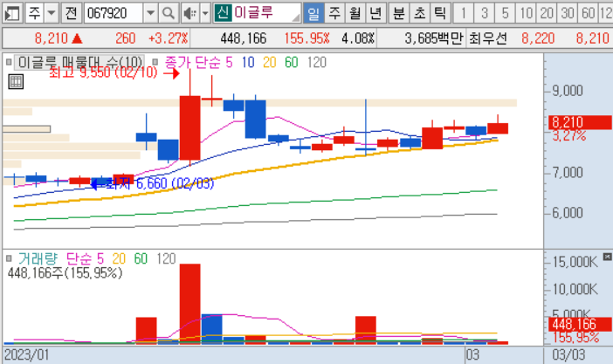Click the 최저 6,660 (02/03) low marker label

point(160,183)
